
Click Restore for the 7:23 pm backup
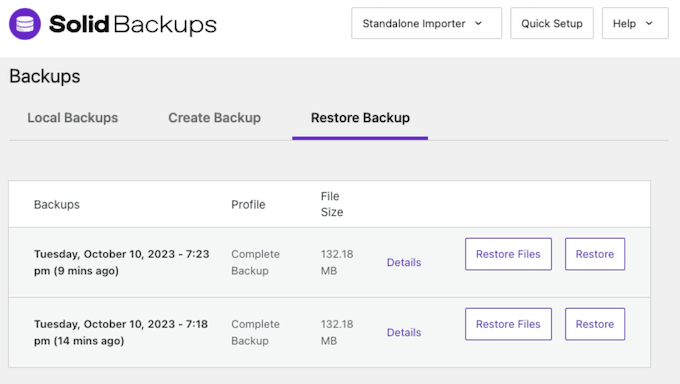[x=595, y=254]
